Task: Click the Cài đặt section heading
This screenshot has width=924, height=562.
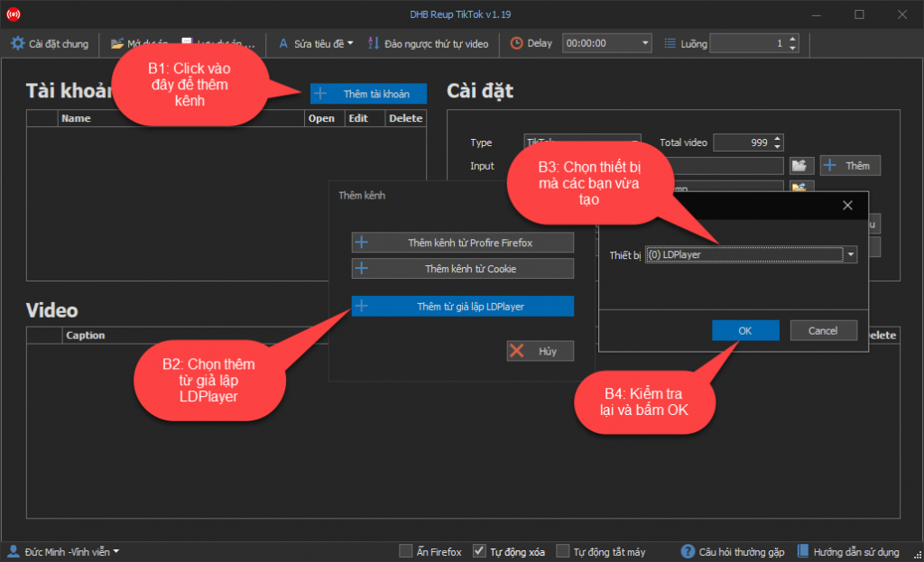Action: pos(480,91)
